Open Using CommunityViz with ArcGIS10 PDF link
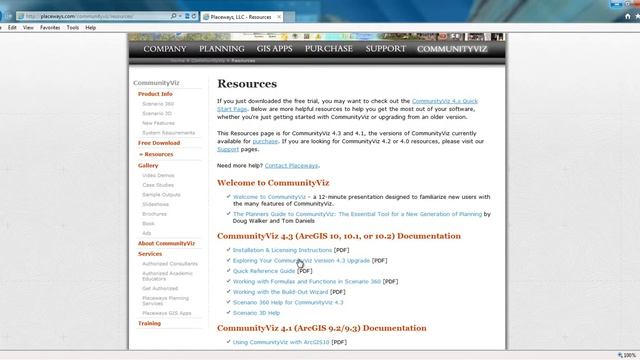This screenshot has height=360, width=640. point(281,342)
